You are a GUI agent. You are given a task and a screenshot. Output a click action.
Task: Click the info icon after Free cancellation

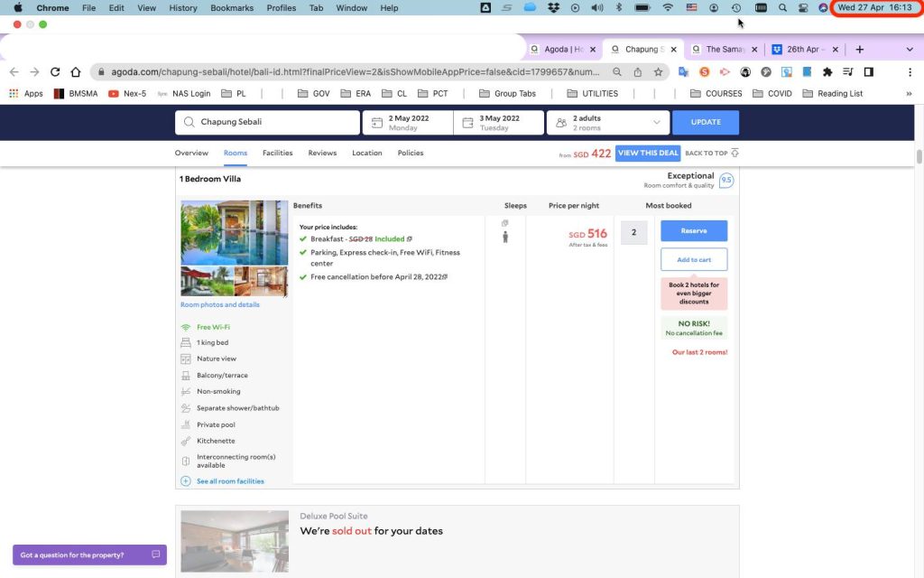pos(445,276)
